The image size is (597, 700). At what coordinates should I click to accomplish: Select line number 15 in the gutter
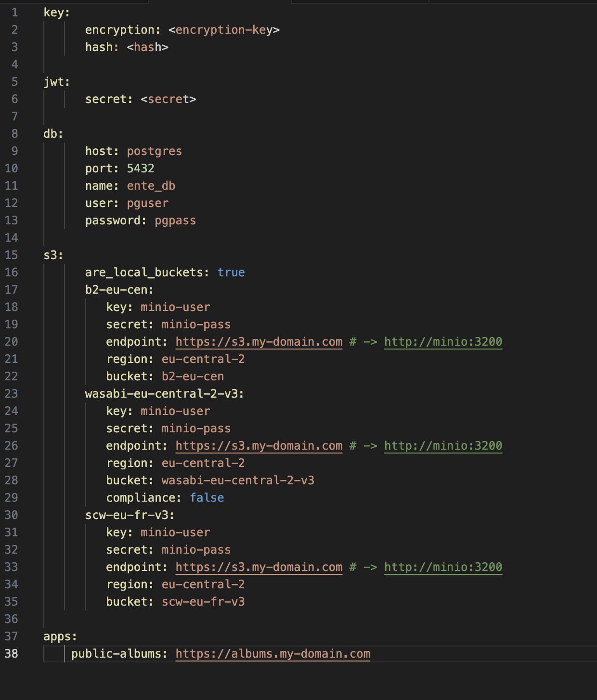pos(12,255)
